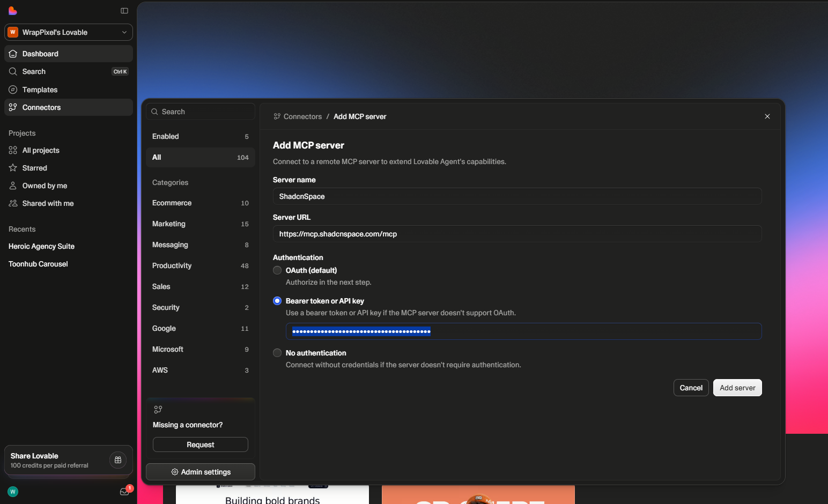The image size is (828, 504).
Task: Click the Starred star icon
Action: pyautogui.click(x=13, y=168)
